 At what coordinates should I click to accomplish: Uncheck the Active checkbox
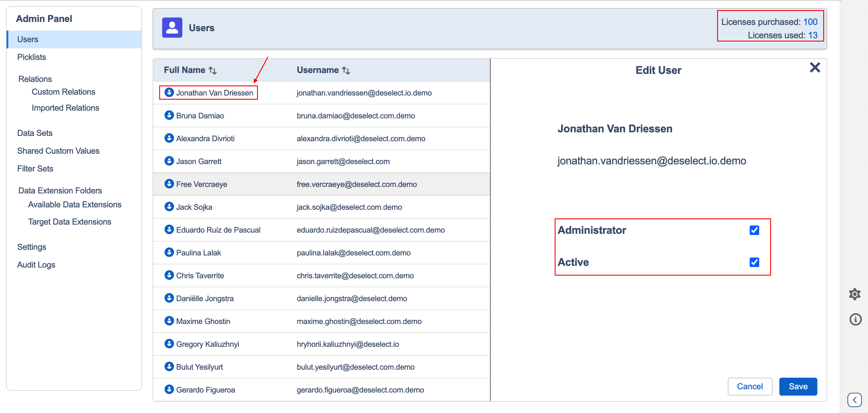(x=754, y=262)
